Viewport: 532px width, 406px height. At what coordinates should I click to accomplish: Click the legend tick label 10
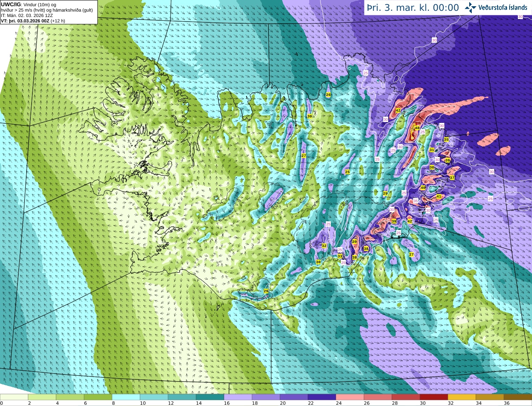(143, 403)
